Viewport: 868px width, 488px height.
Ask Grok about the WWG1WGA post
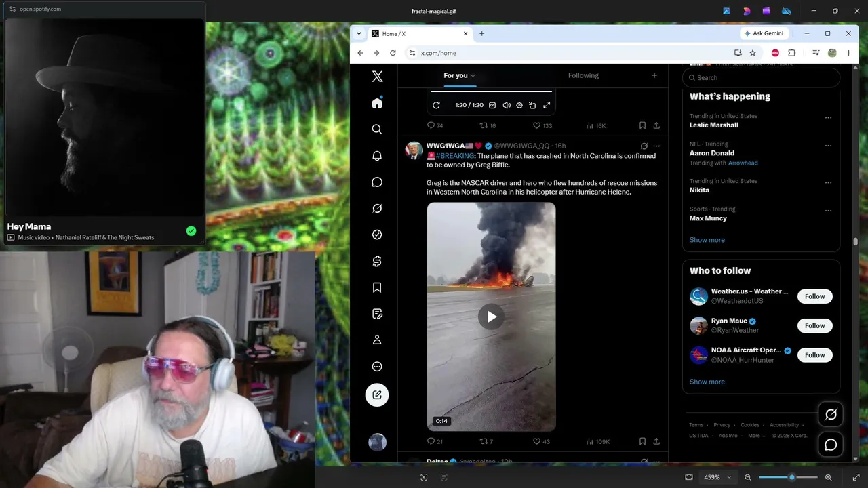point(644,146)
